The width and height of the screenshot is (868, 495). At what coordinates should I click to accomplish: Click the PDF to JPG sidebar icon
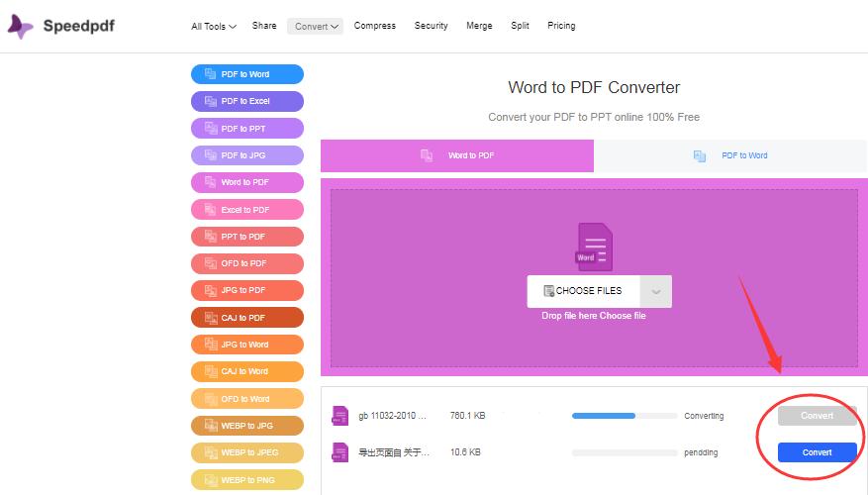tap(211, 155)
